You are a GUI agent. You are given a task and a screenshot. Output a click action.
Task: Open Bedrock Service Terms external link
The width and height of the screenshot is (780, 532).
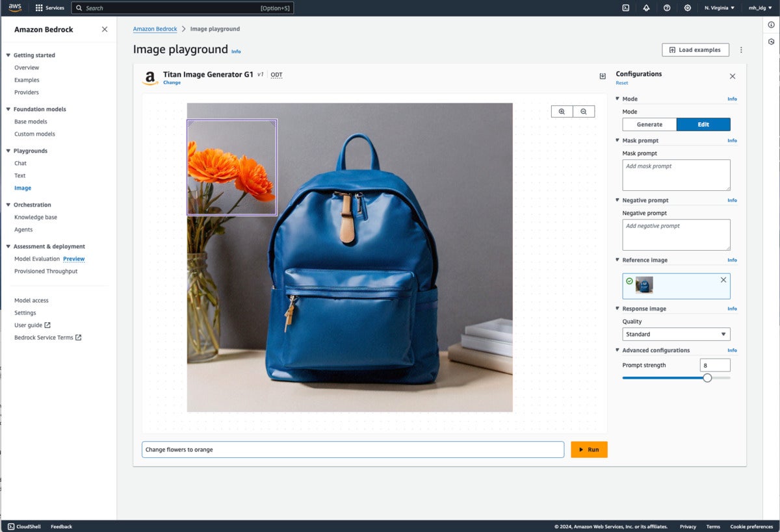pyautogui.click(x=48, y=337)
